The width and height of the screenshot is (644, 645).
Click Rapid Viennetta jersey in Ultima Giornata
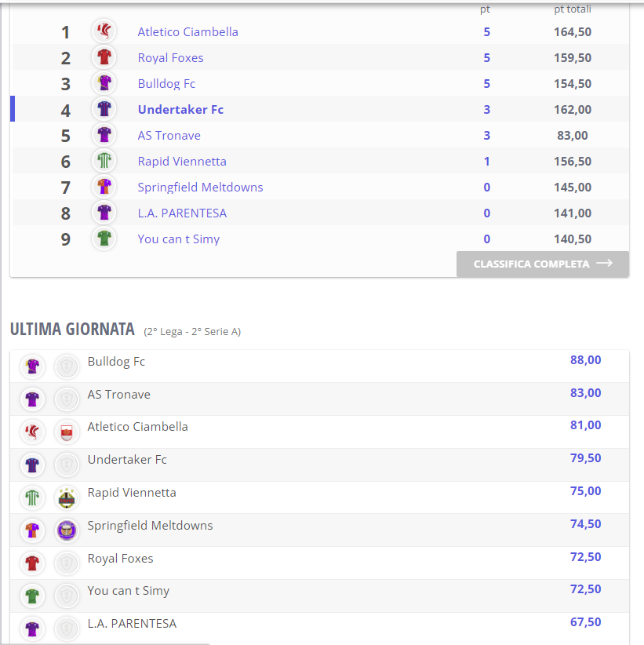point(32,497)
